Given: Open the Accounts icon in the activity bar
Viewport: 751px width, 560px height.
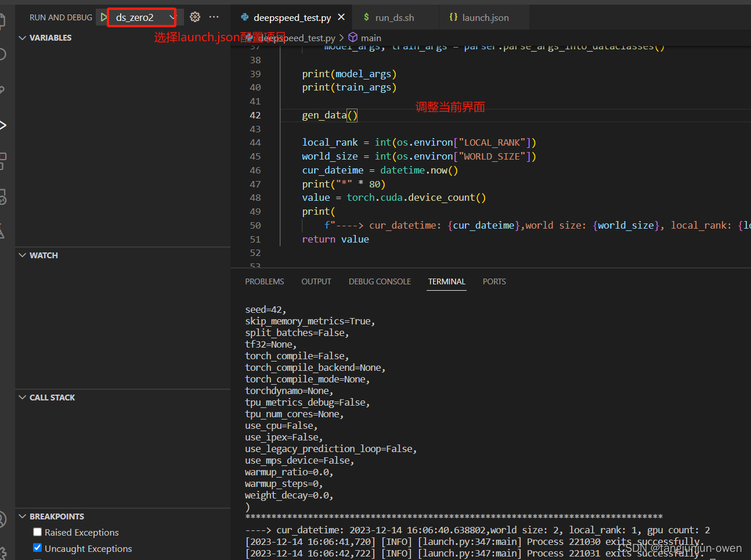Looking at the screenshot, I should click(x=3, y=518).
